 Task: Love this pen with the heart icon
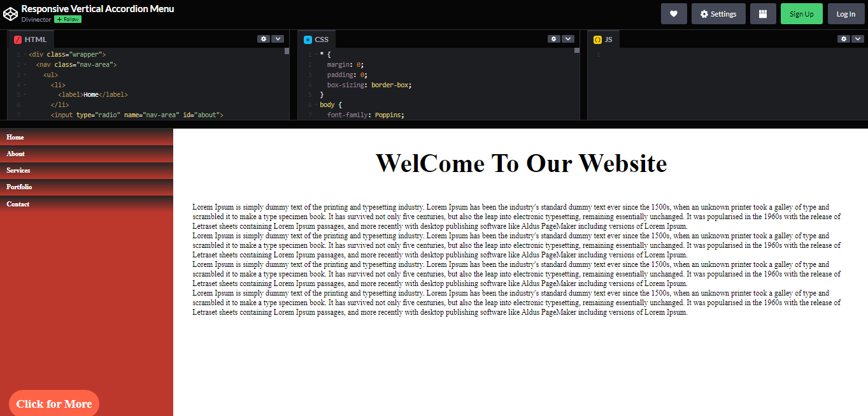coord(674,13)
